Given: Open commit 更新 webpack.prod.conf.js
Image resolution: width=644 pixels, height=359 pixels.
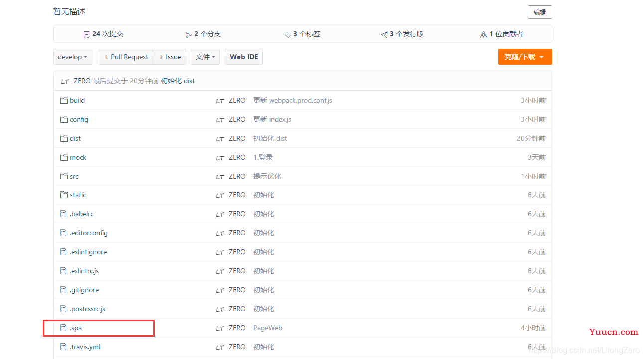Looking at the screenshot, I should (x=293, y=100).
